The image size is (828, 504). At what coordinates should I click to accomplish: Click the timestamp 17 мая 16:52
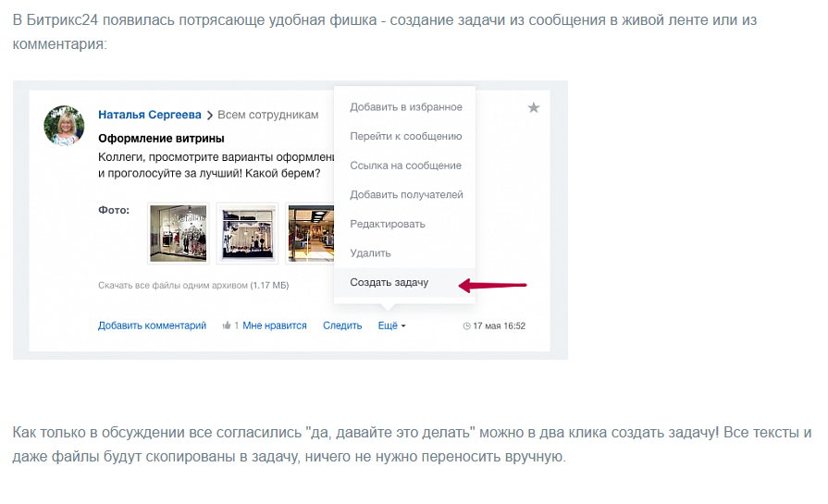[x=499, y=326]
